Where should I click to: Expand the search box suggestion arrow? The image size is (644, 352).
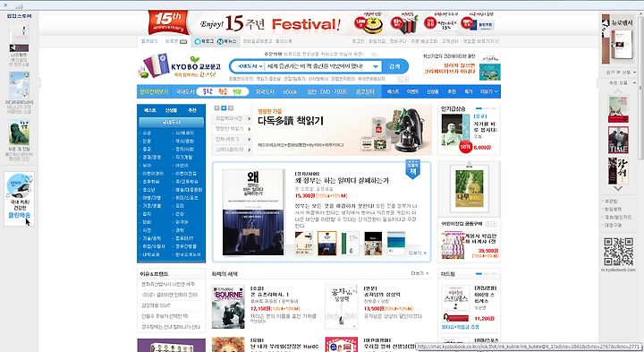[x=376, y=66]
